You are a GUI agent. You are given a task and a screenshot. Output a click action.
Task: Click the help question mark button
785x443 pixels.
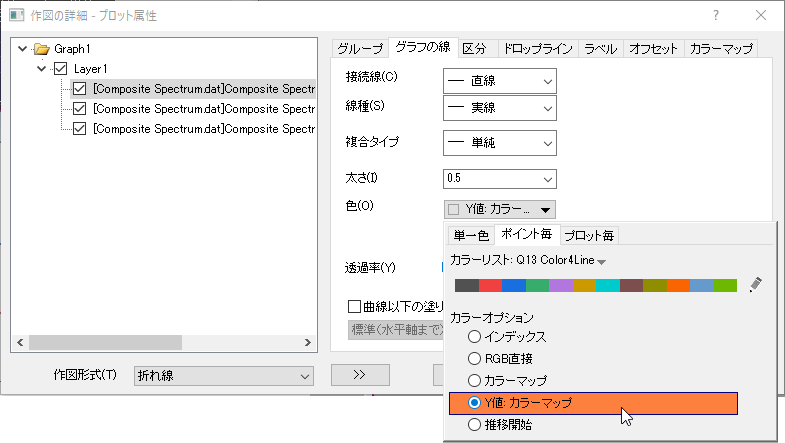(716, 15)
